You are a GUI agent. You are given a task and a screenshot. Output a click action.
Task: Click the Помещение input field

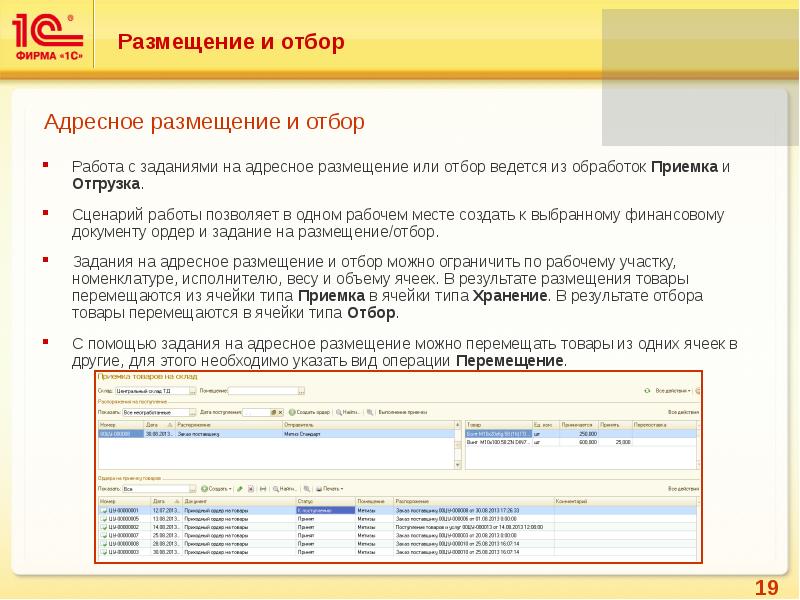(x=263, y=390)
